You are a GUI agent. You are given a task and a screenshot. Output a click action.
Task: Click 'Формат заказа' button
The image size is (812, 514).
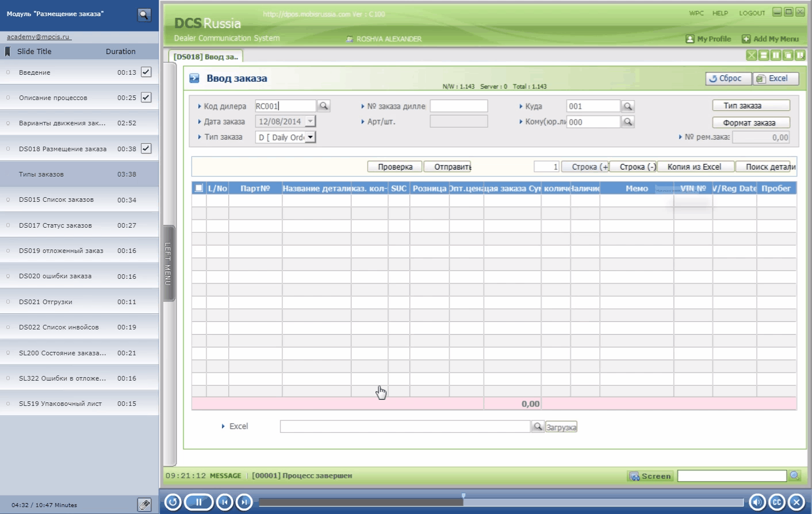[x=751, y=122]
